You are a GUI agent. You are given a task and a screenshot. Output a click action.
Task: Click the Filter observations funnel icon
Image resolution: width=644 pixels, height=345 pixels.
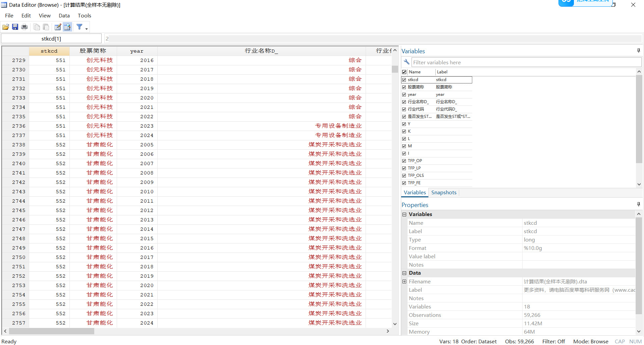pyautogui.click(x=79, y=27)
